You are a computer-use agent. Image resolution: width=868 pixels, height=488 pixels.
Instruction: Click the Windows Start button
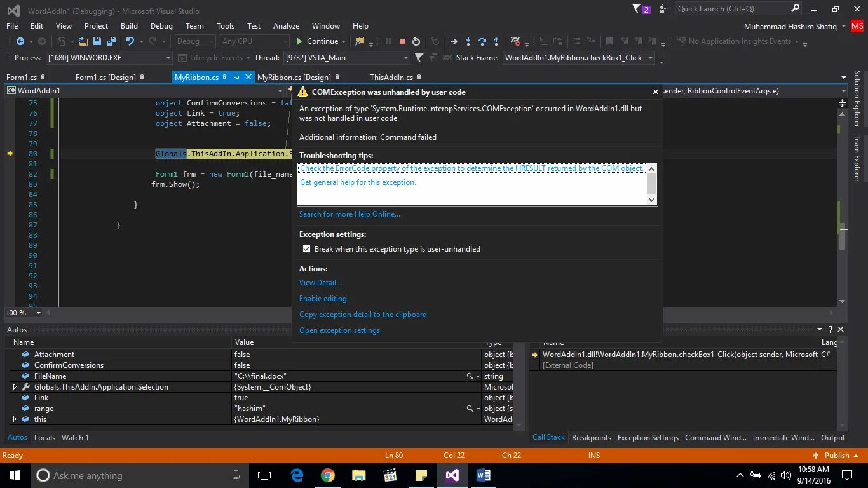tap(15, 475)
